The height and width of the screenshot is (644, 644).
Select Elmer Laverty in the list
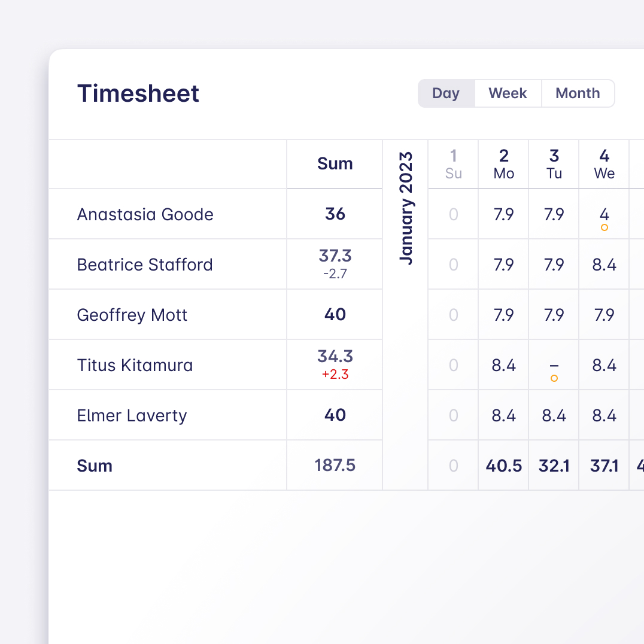pos(132,415)
